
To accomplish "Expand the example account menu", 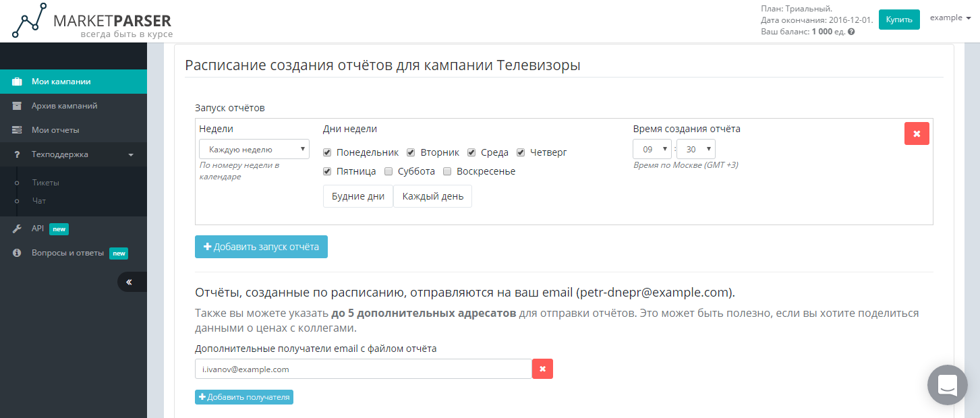I will coord(950,18).
